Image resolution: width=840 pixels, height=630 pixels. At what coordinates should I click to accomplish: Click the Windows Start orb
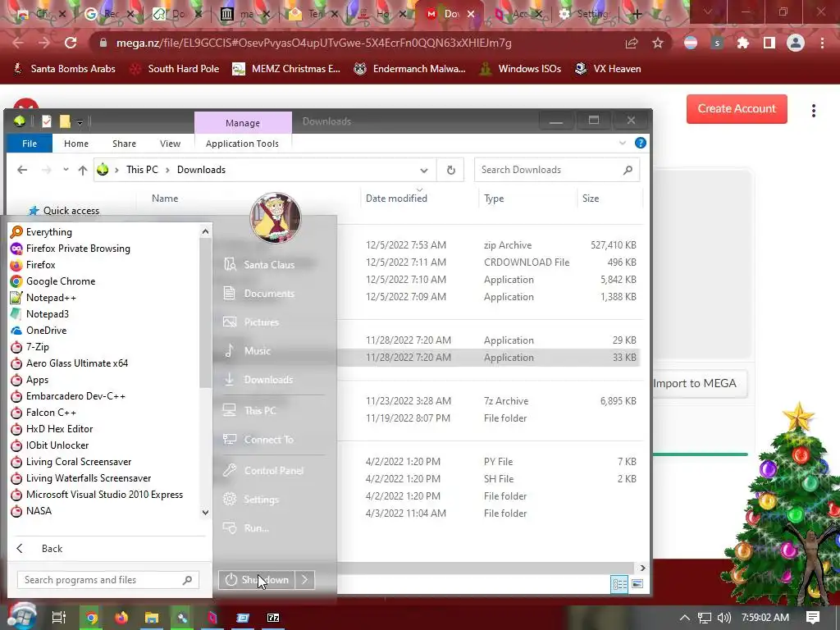tap(22, 616)
